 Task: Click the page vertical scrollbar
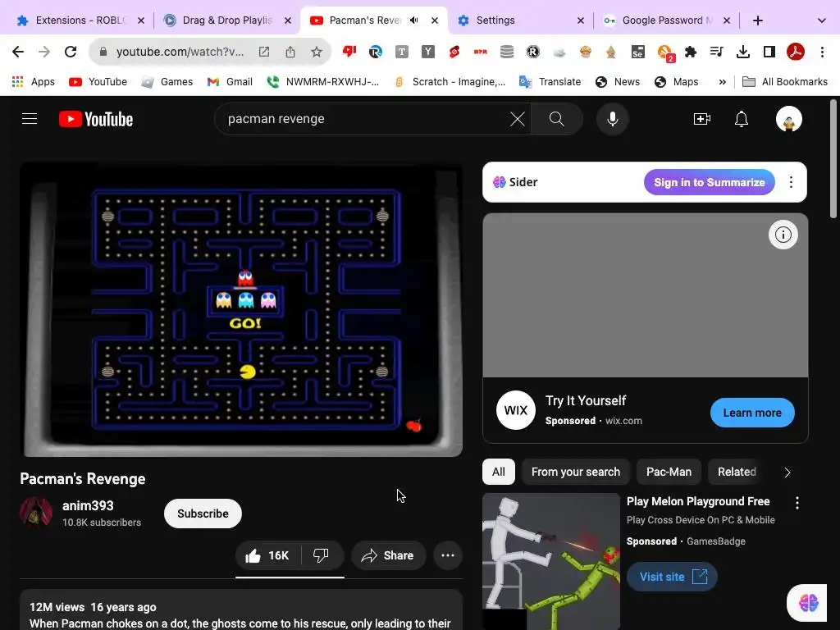click(x=833, y=159)
